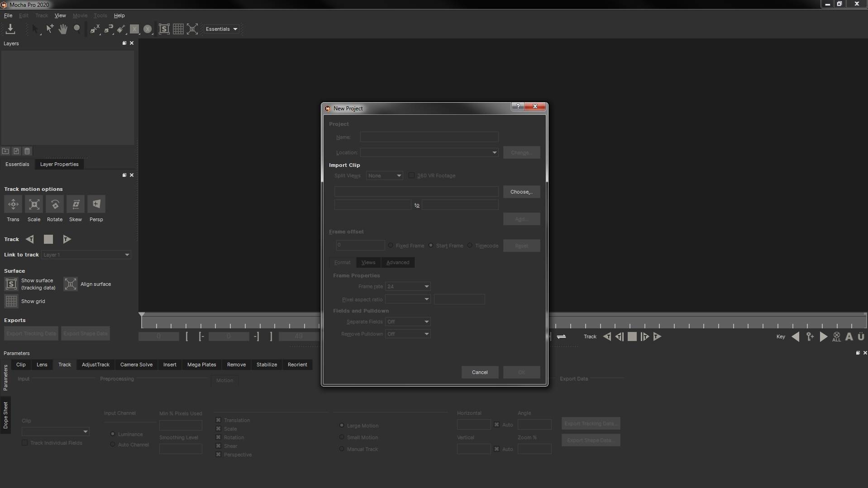Viewport: 868px width, 488px height.
Task: Click the project Name input field
Action: (x=429, y=137)
